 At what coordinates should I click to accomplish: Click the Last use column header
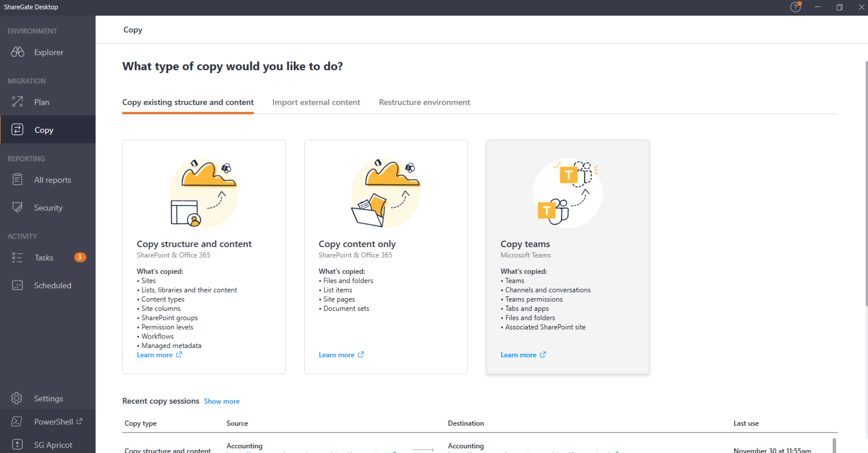click(746, 423)
